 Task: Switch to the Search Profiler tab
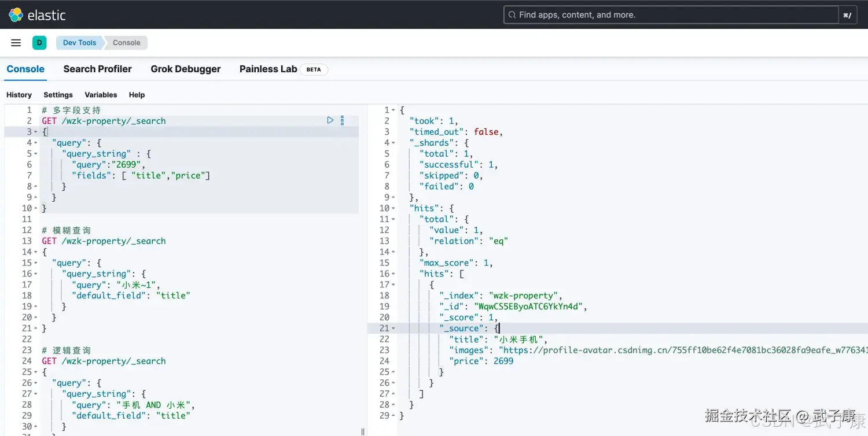(97, 69)
